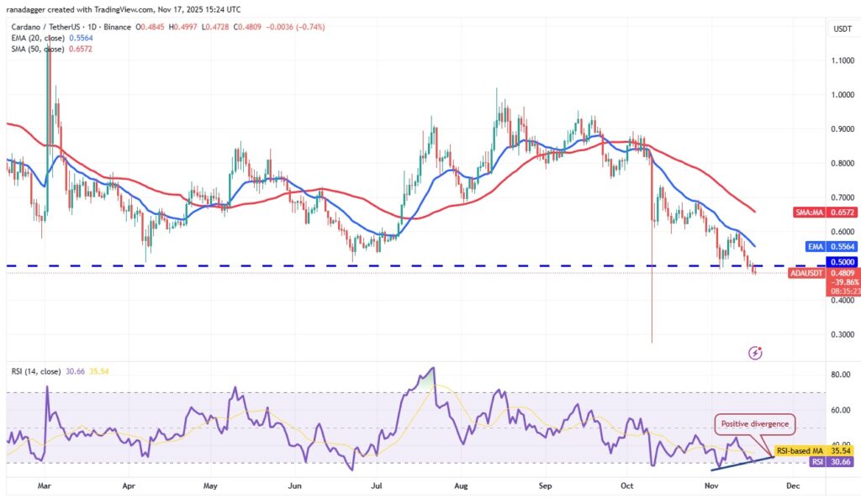Click the blue RSI divergence trendline

coord(740,461)
